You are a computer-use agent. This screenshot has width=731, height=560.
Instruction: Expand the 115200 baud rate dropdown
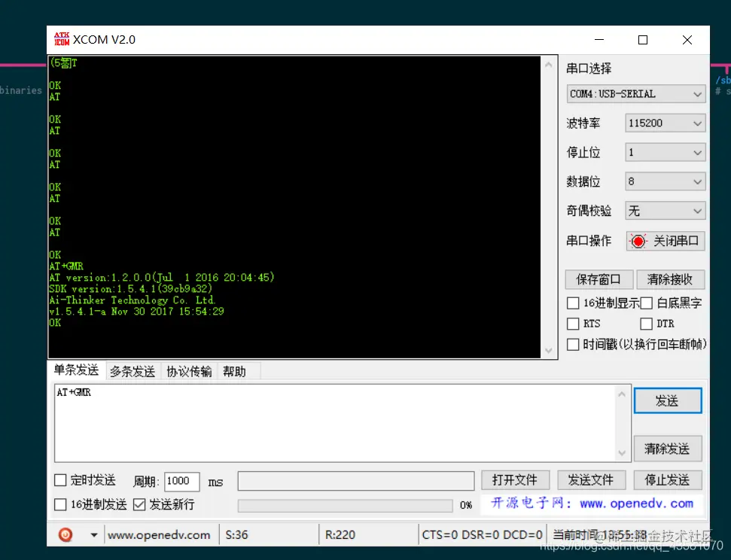[665, 123]
